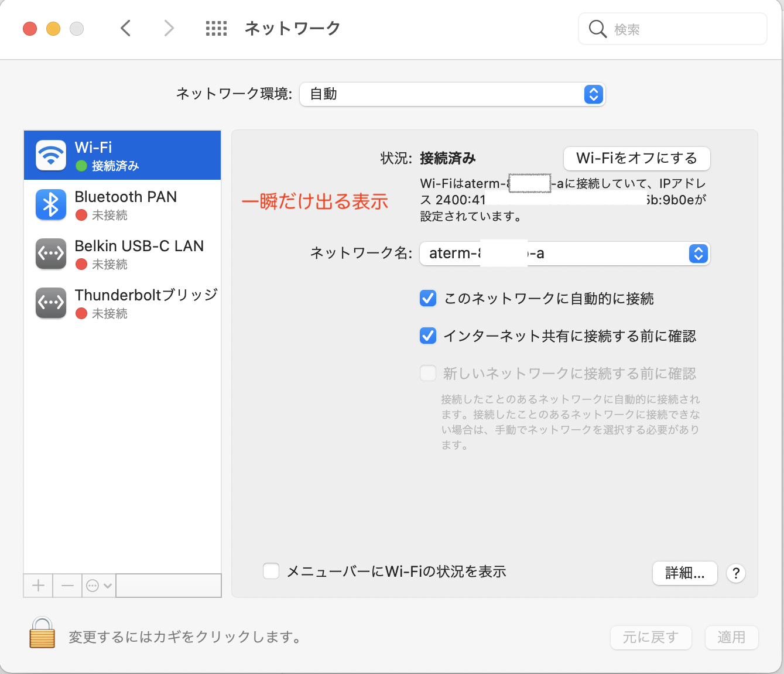Click the lock to allow changes
The image size is (784, 674).
pyautogui.click(x=42, y=632)
